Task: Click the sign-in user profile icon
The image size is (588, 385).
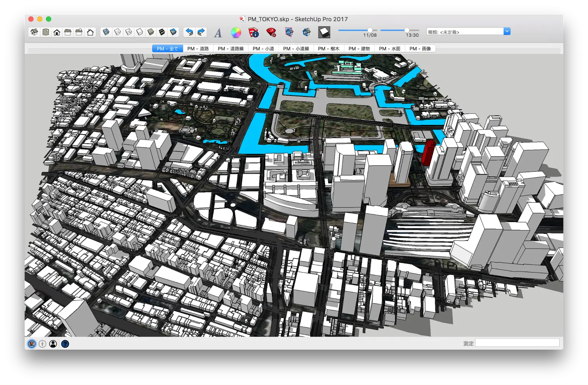Action: (x=53, y=344)
